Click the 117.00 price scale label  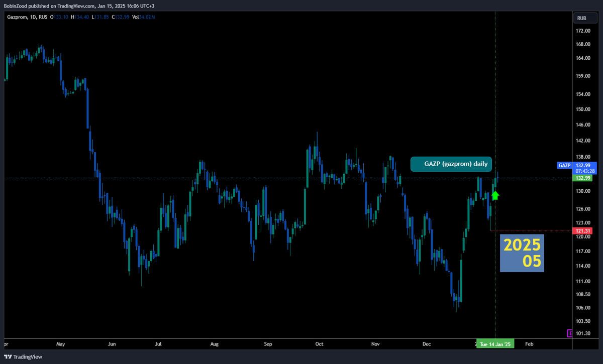coord(583,252)
